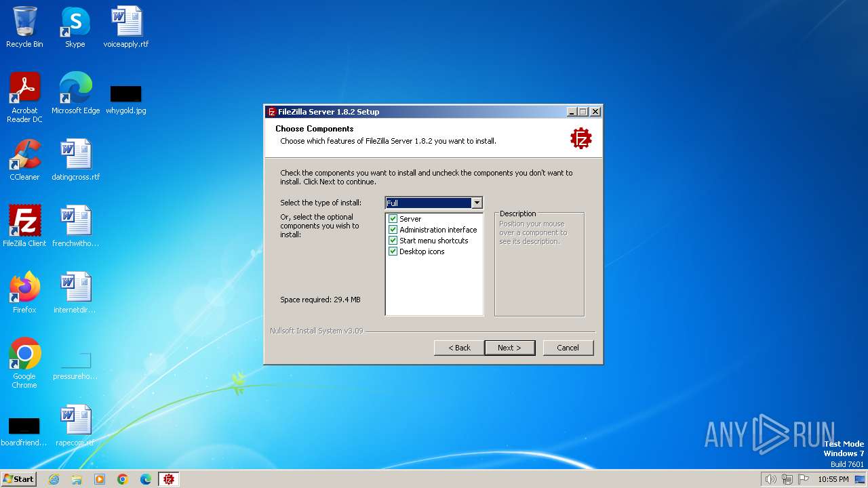Uncheck the Server component checkbox

[x=393, y=219]
